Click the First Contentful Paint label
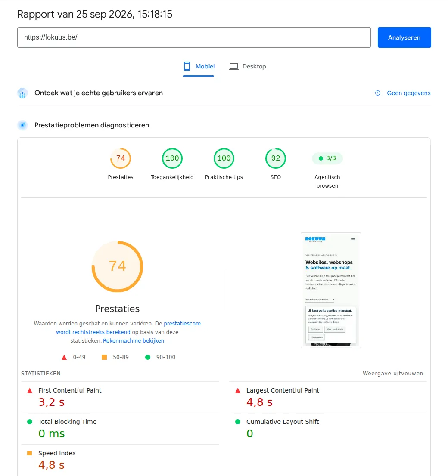This screenshot has width=448, height=476. coord(70,390)
